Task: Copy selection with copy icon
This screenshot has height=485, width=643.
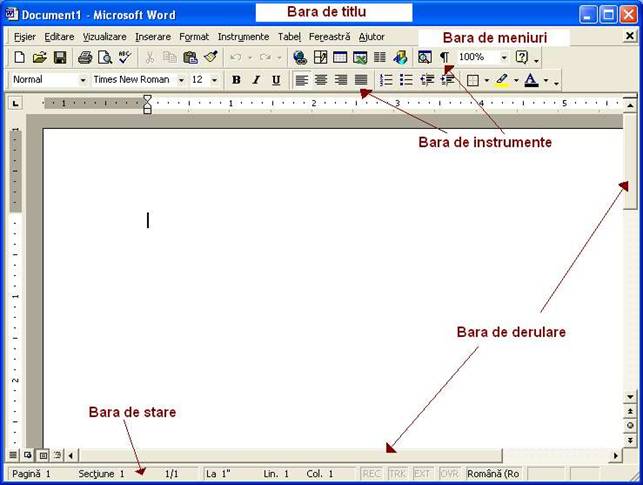Action: pyautogui.click(x=170, y=57)
